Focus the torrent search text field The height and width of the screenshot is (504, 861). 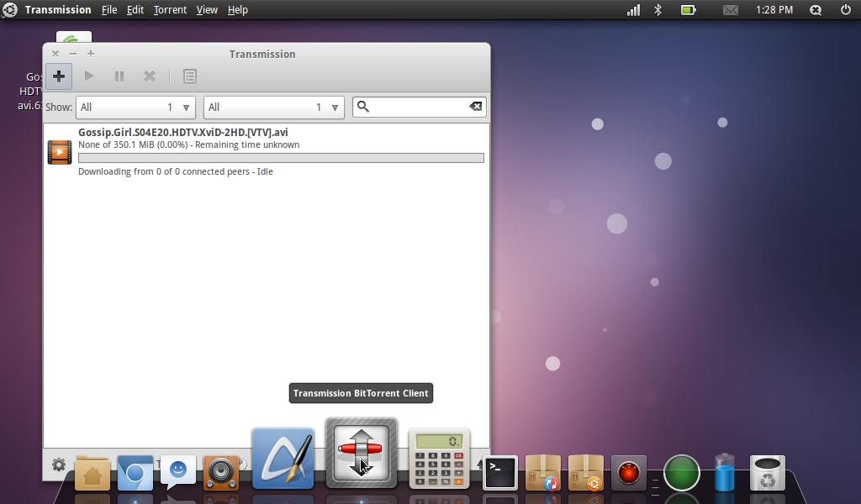(x=419, y=107)
